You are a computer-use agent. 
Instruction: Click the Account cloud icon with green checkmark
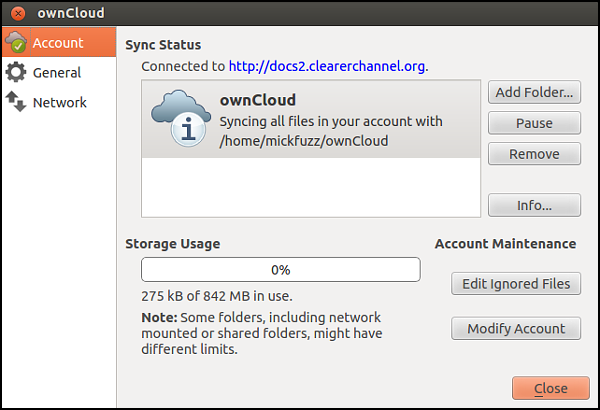point(16,43)
